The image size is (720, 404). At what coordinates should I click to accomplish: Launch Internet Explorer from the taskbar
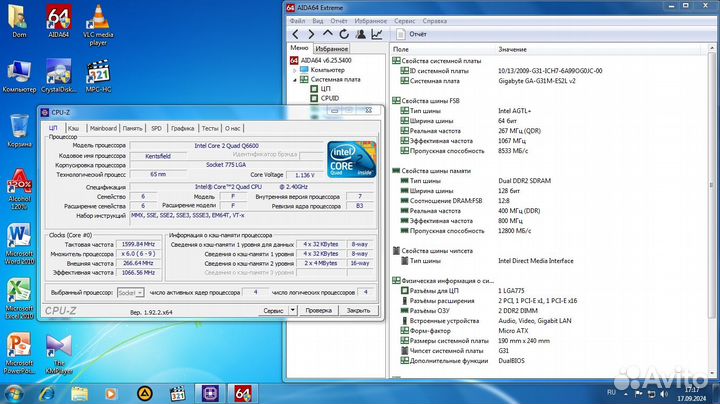pyautogui.click(x=47, y=393)
